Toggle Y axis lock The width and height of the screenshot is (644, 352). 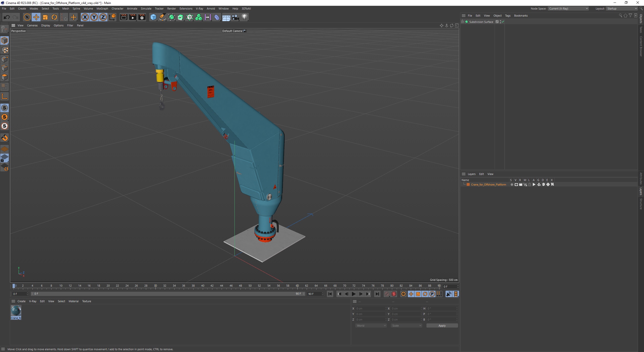94,17
